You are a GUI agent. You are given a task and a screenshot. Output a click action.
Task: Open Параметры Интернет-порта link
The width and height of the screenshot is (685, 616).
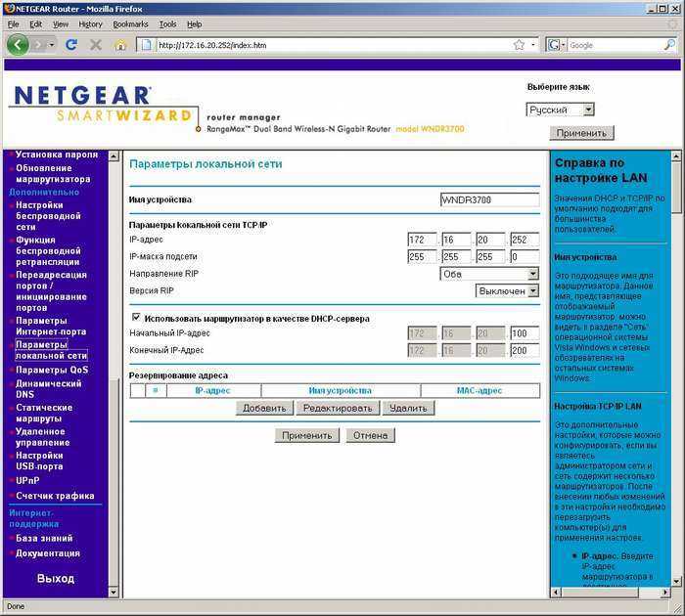51,327
